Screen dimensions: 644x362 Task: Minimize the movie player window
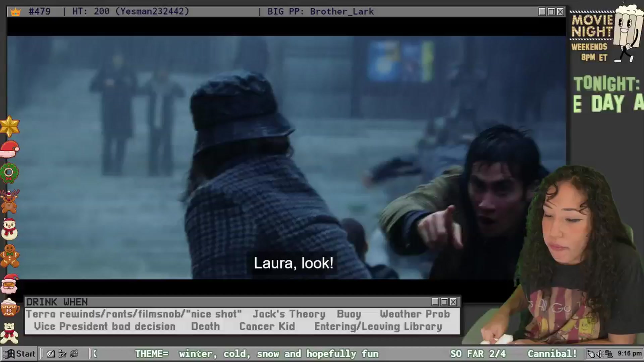[542, 12]
